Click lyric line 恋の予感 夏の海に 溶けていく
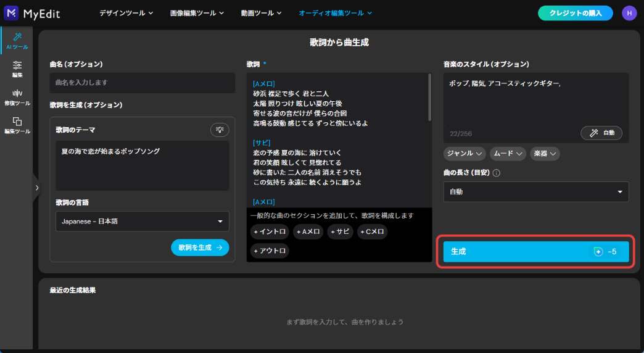The image size is (644, 353). point(297,153)
